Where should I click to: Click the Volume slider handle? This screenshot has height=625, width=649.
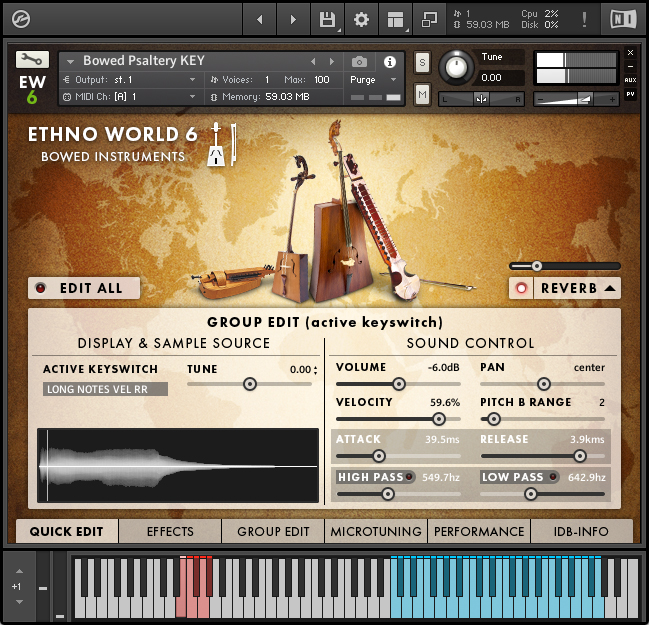tap(399, 384)
